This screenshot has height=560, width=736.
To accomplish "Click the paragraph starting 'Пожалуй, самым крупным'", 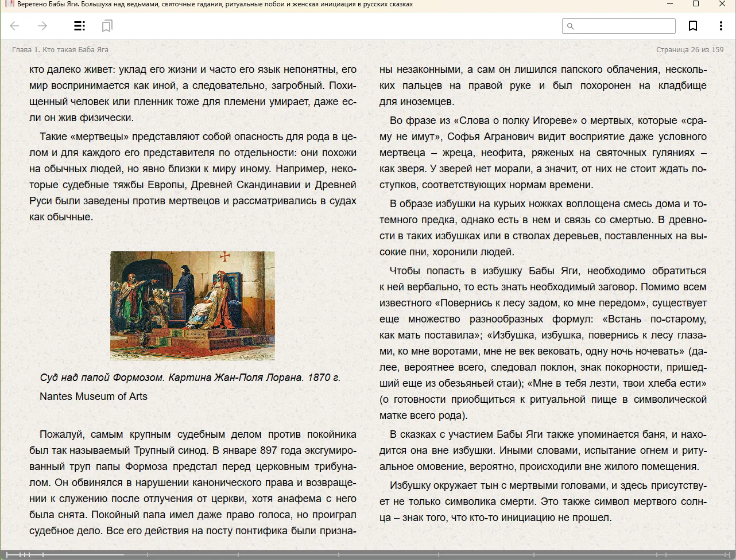I will pos(193,483).
